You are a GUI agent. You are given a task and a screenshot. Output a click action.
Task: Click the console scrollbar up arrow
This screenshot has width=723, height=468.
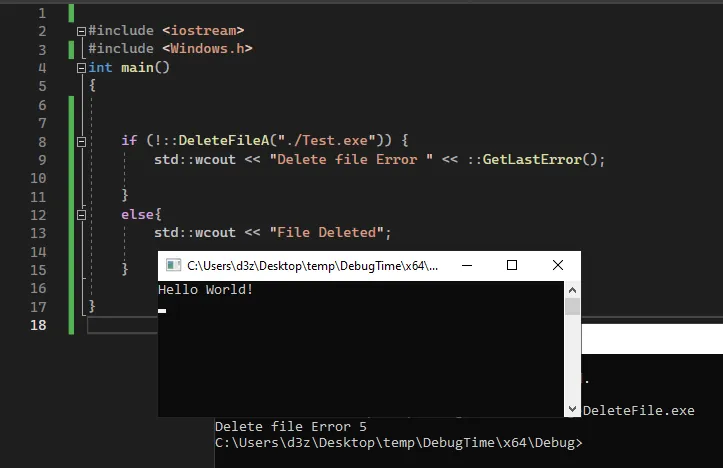(x=572, y=288)
